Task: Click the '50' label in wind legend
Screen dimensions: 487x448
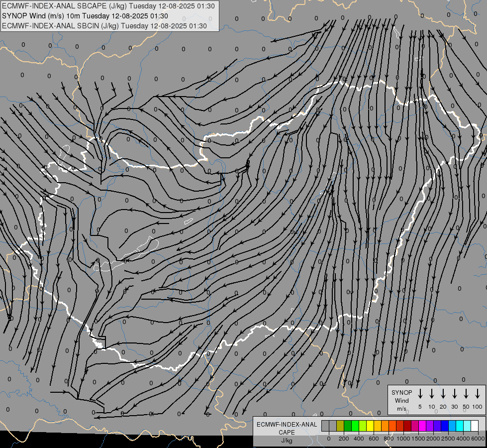Action: click(466, 407)
